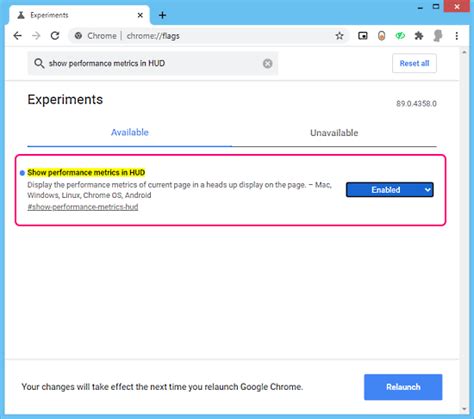The width and height of the screenshot is (474, 419).
Task: Open a new tab with the plus button
Action: tap(162, 15)
